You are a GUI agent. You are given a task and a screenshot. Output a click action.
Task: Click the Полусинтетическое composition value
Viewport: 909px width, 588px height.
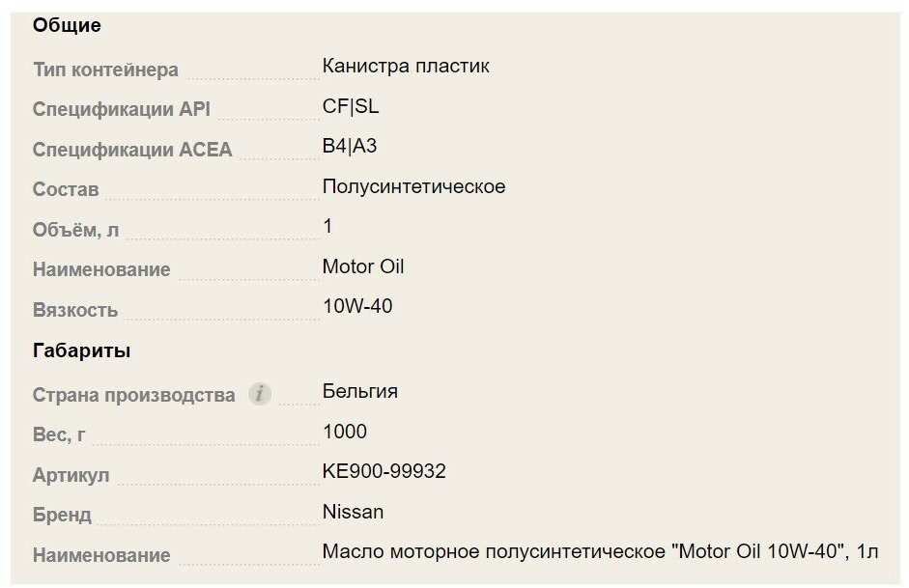pyautogui.click(x=413, y=186)
